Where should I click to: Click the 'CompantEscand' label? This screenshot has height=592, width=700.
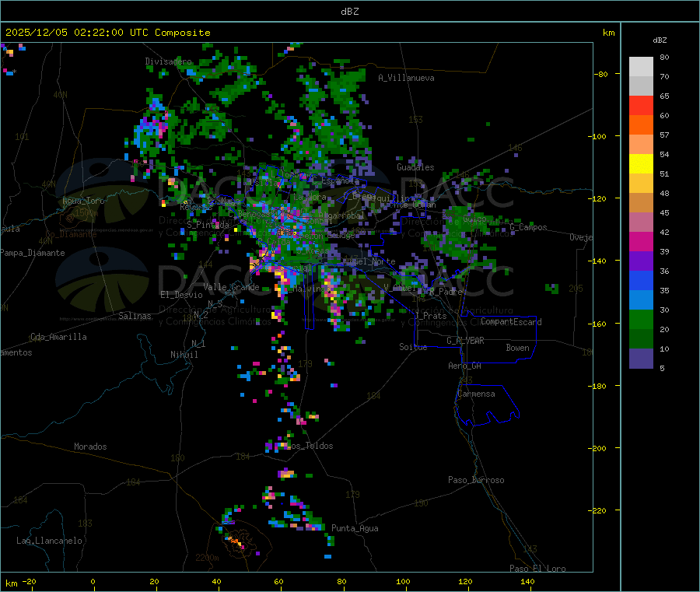(x=511, y=322)
